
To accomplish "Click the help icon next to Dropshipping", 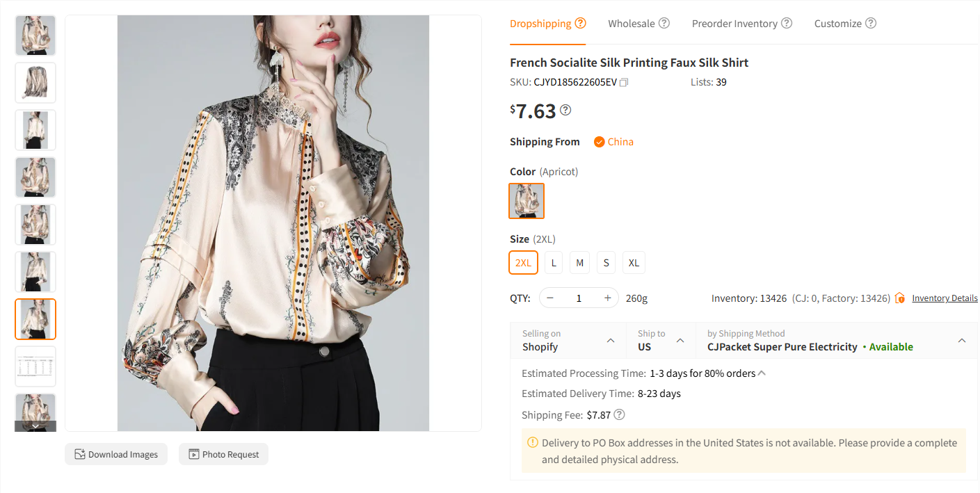I will [581, 23].
